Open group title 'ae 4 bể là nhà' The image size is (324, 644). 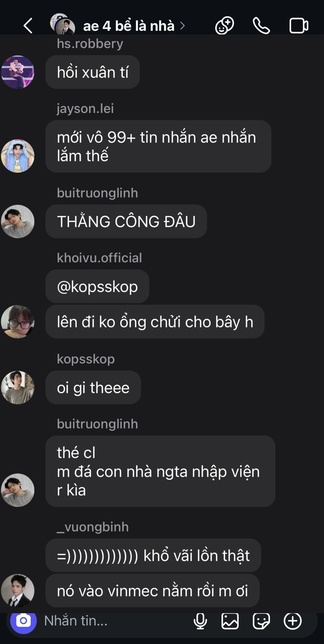click(129, 26)
